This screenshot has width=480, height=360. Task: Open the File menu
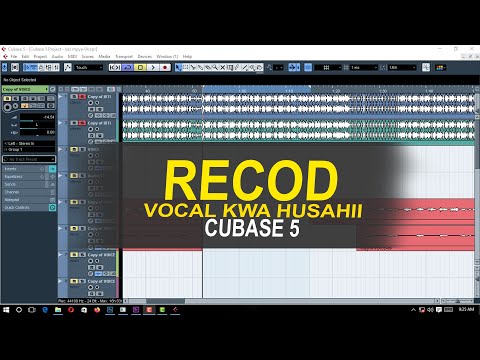(14, 57)
